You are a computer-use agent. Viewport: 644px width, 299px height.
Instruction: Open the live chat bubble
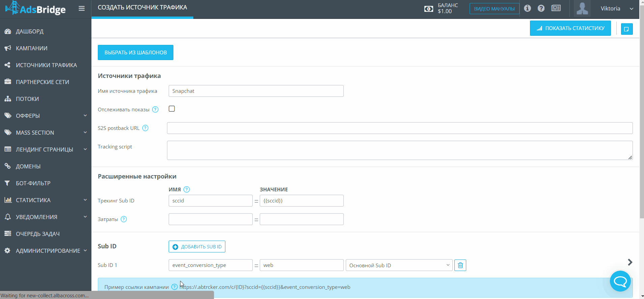click(620, 281)
